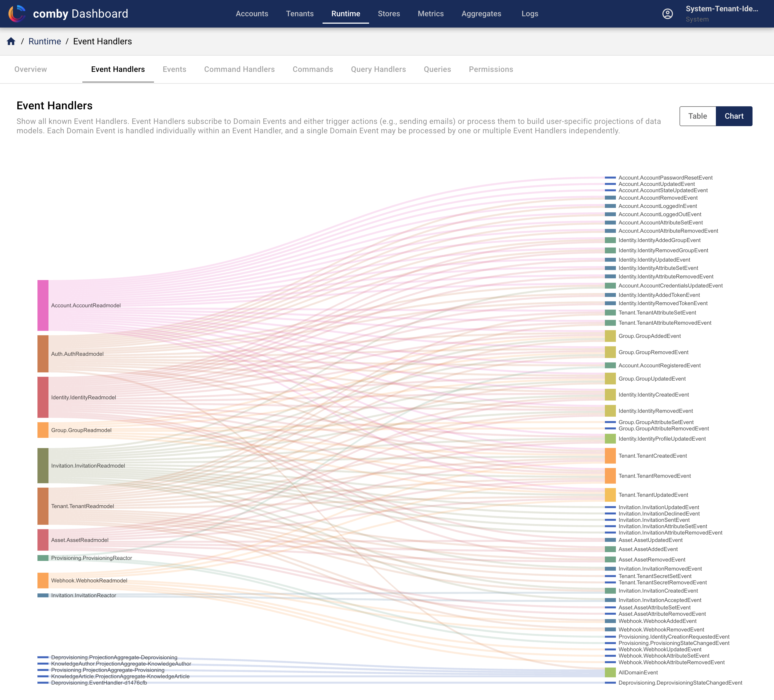Click the Runtime breadcrumb link
Image resolution: width=774 pixels, height=700 pixels.
pos(45,41)
